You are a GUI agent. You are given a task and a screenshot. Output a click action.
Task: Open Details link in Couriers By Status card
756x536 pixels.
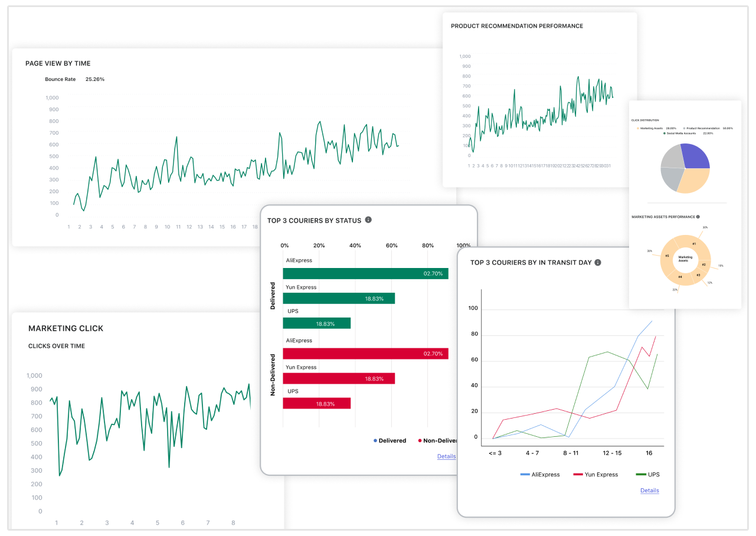click(446, 456)
